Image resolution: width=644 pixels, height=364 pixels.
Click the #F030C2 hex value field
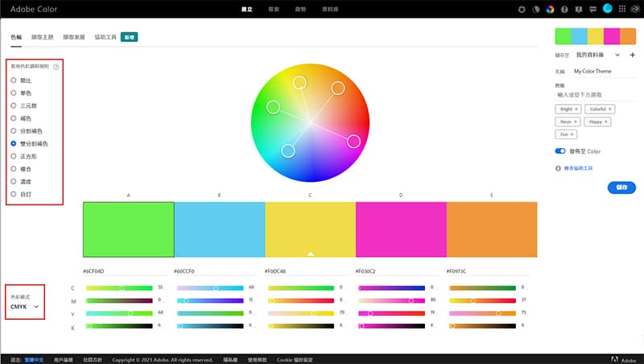398,271
